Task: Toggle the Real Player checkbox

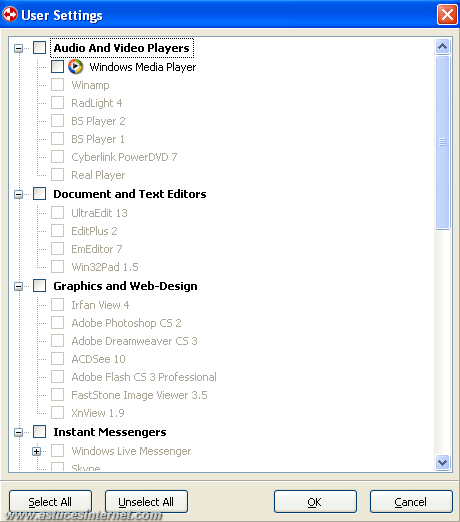Action: coord(57,175)
